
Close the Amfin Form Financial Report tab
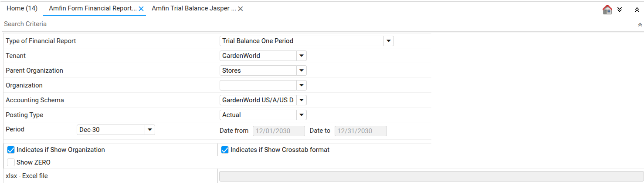[x=141, y=9]
